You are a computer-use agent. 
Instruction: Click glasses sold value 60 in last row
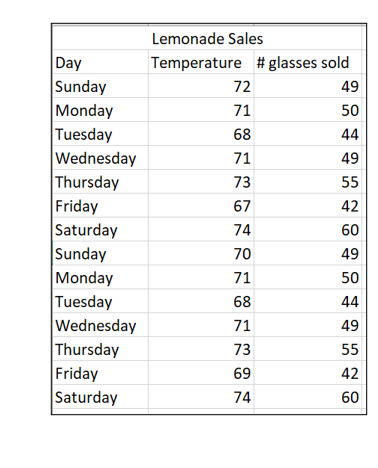coord(308,397)
